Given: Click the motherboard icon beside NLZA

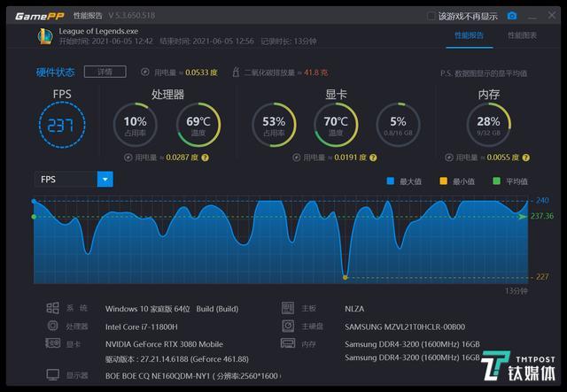Looking at the screenshot, I should coord(287,309).
